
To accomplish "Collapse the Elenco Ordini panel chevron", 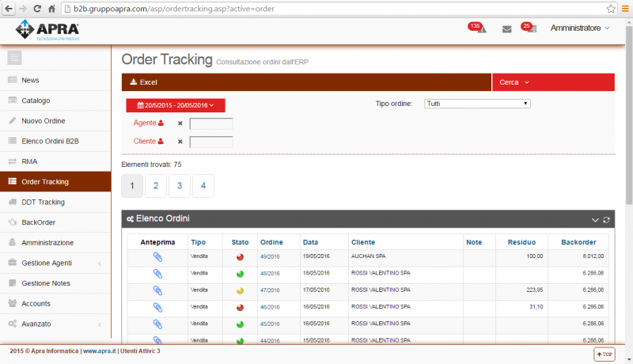I will [x=595, y=220].
